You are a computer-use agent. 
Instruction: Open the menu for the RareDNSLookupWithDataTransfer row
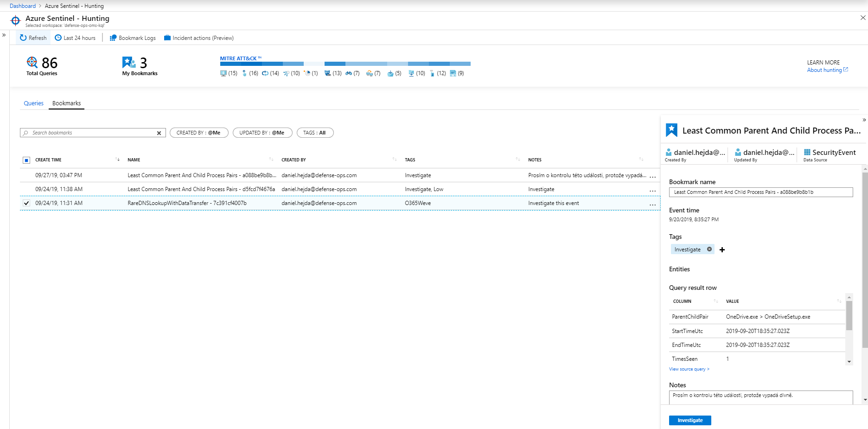(652, 204)
